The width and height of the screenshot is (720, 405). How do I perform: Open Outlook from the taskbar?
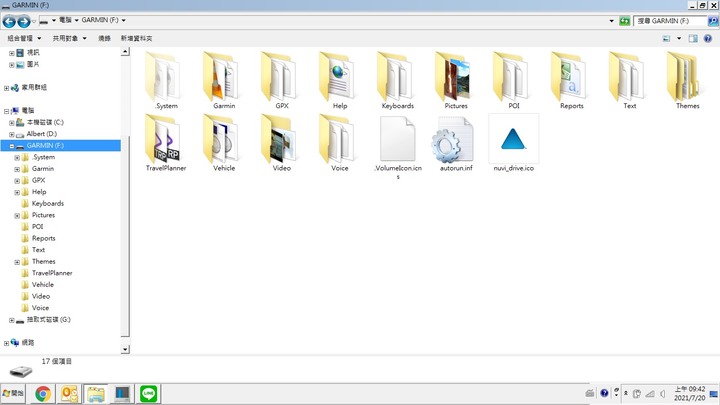(x=69, y=394)
